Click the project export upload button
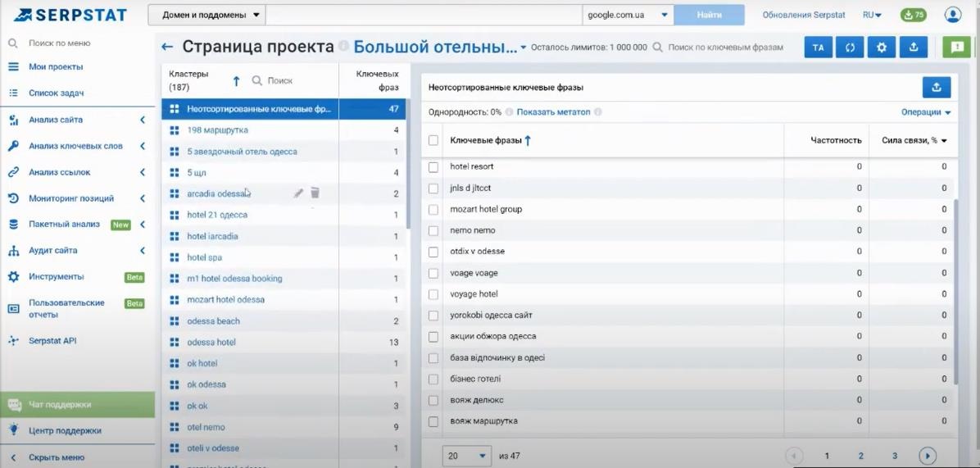The height and width of the screenshot is (468, 980). pyautogui.click(x=913, y=48)
